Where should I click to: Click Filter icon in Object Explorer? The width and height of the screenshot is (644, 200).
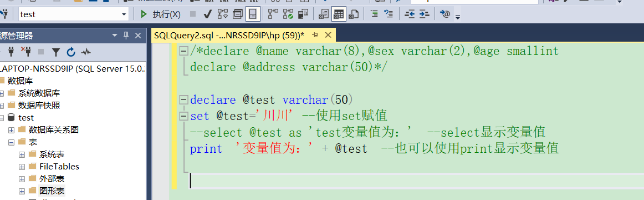click(x=57, y=52)
